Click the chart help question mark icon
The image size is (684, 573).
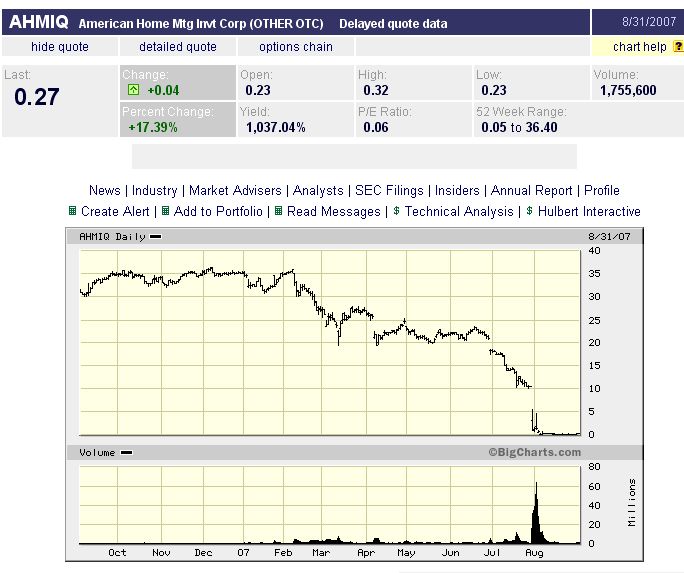[x=678, y=47]
